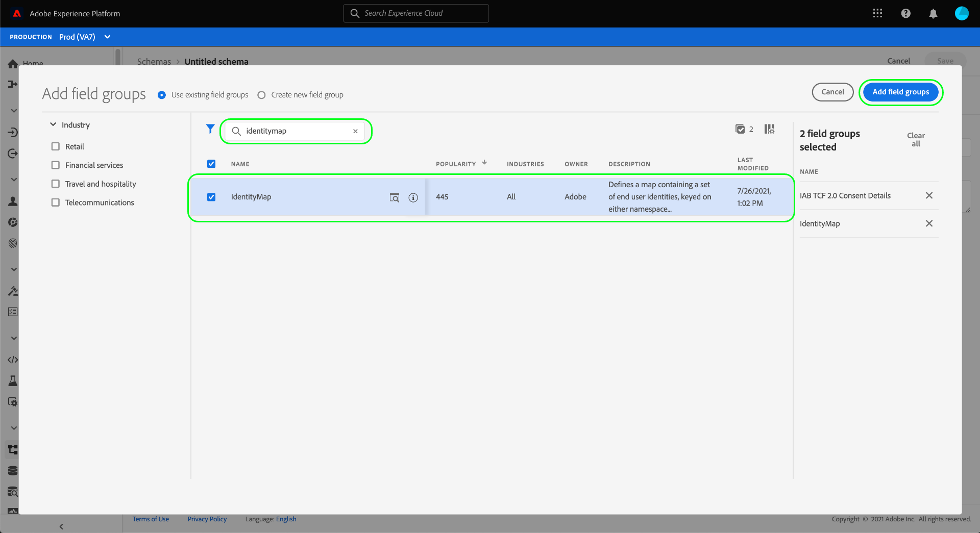
Task: Remove IdentityMap from the selected list
Action: pos(929,223)
